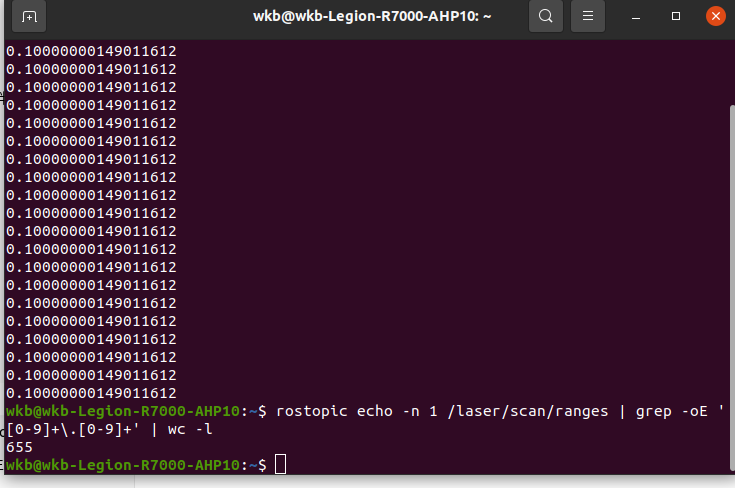Viewport: 735px width, 488px height.
Task: Click the wc output value 655
Action: (19, 447)
